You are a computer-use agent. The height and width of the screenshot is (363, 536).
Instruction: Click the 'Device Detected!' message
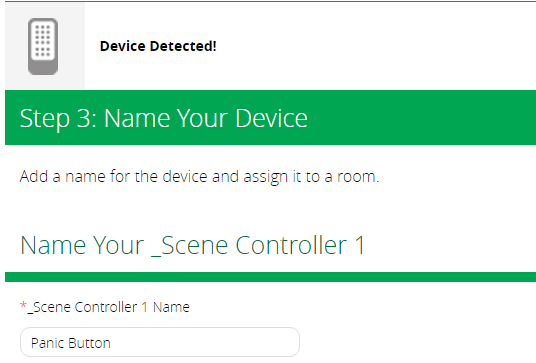tap(158, 46)
